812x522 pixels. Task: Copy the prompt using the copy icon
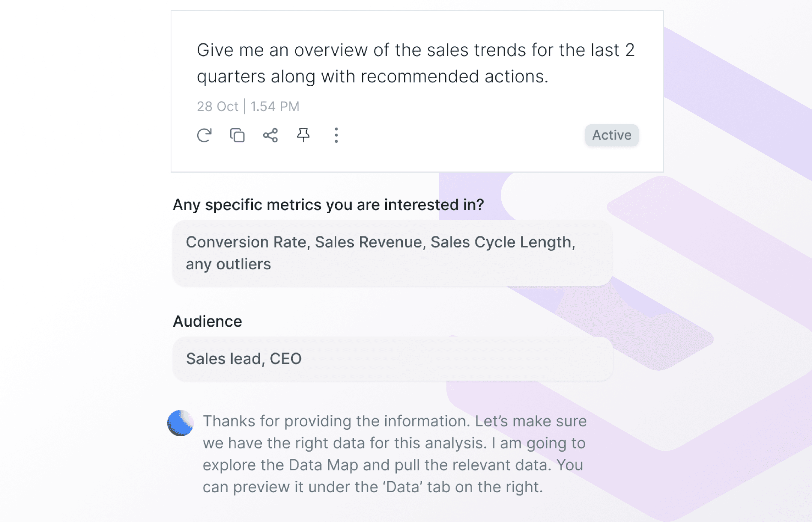(237, 135)
